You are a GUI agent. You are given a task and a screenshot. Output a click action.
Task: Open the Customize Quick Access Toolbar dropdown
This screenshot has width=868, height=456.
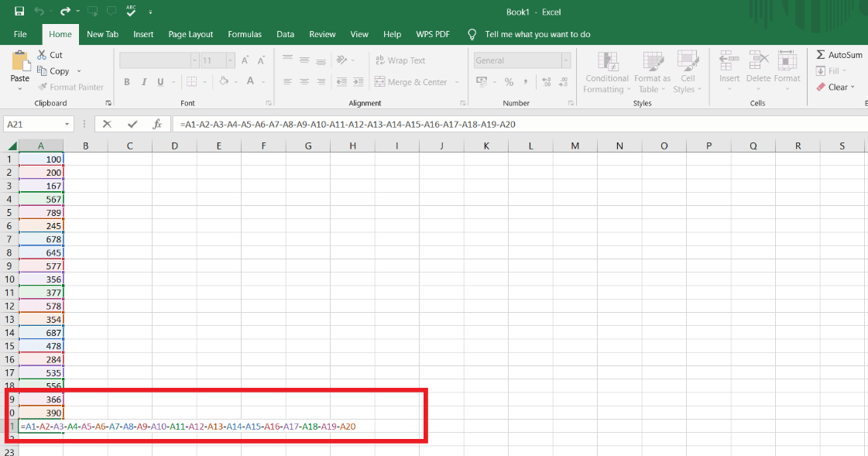click(x=150, y=12)
